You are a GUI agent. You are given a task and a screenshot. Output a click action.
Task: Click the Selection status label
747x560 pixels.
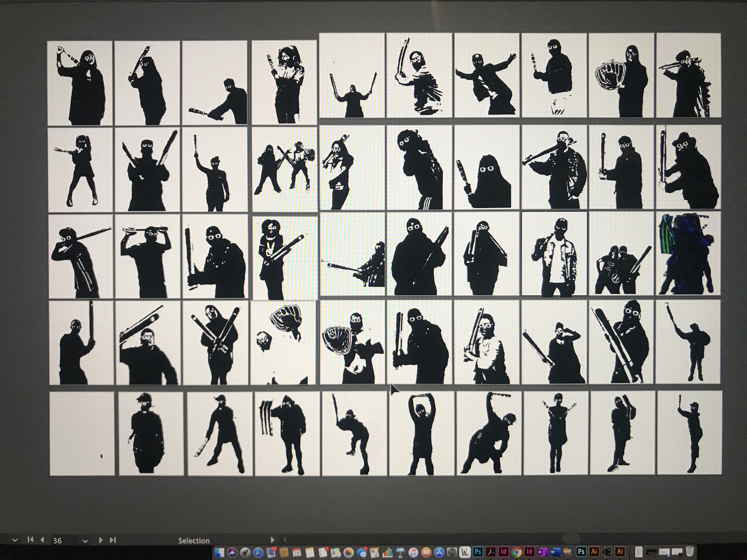pyautogui.click(x=194, y=540)
